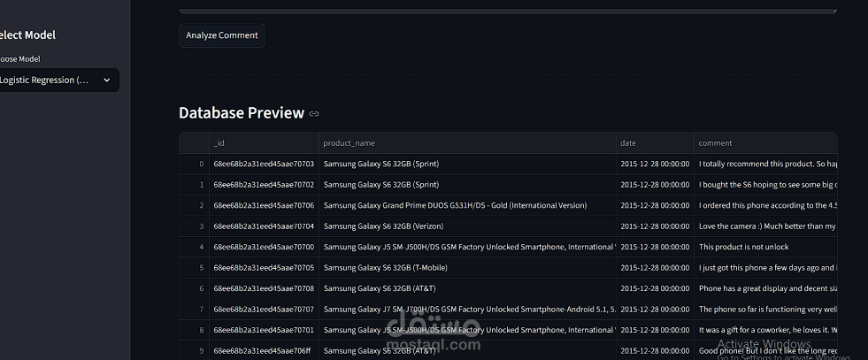Click product cell Samsung Galaxy S6 32GB (Verizon)
Screen dimensions: 868x360
467,226
